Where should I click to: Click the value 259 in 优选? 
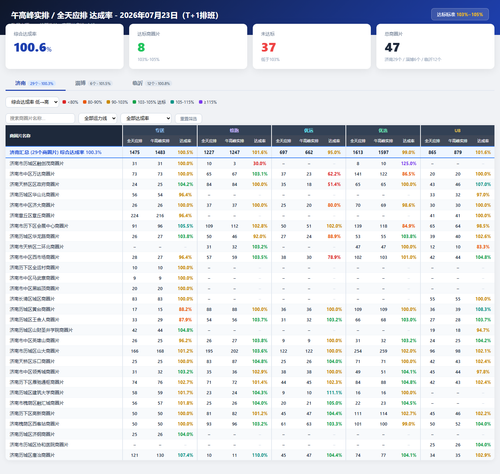coord(383,351)
